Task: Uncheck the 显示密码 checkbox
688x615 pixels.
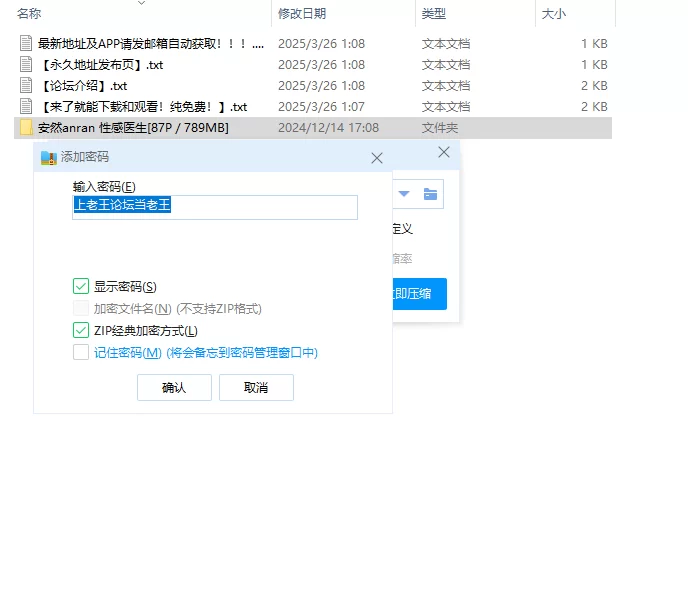Action: tap(81, 287)
